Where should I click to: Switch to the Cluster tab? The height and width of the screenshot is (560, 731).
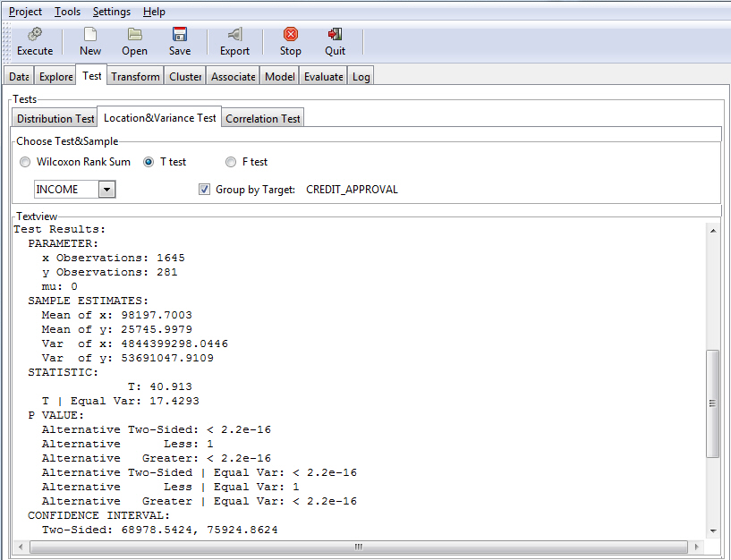click(185, 76)
